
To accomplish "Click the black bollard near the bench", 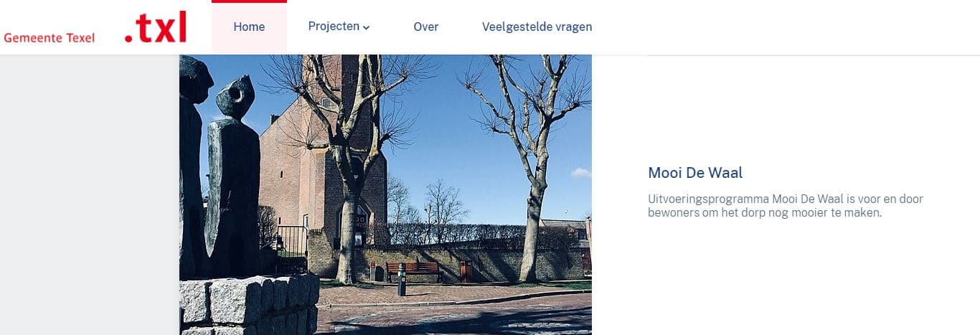I will coord(401,280).
